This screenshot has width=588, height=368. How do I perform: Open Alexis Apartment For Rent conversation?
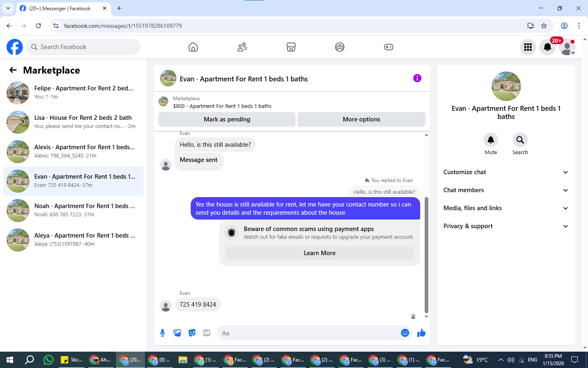pos(73,152)
